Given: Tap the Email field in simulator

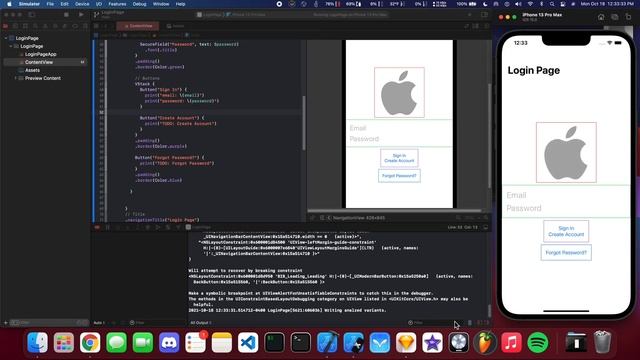Looking at the screenshot, I should [566, 195].
